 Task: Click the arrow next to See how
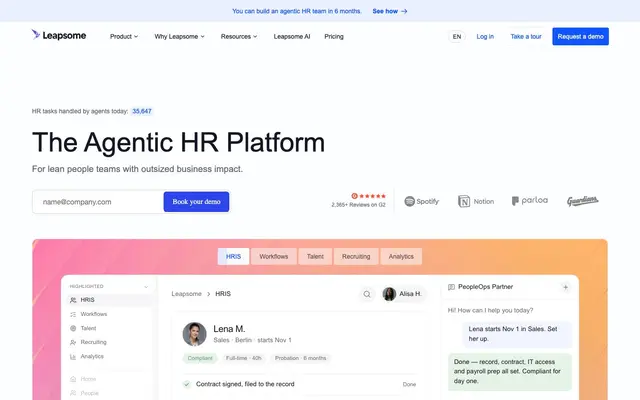[x=404, y=11]
